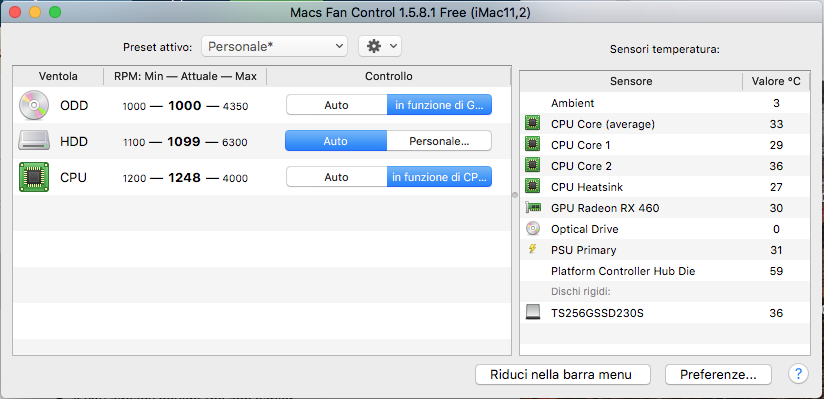Screen dimensions: 824x399
Task: Select the Ambient sensor row
Action: pyautogui.click(x=665, y=103)
